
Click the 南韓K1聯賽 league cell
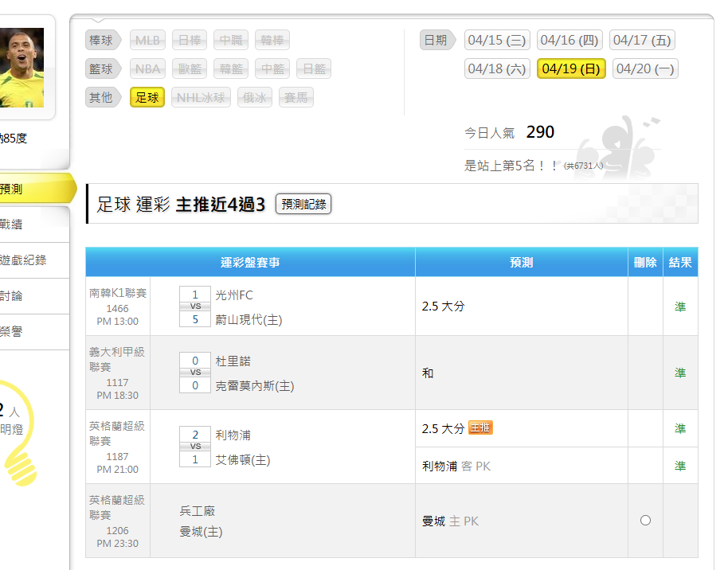(118, 306)
